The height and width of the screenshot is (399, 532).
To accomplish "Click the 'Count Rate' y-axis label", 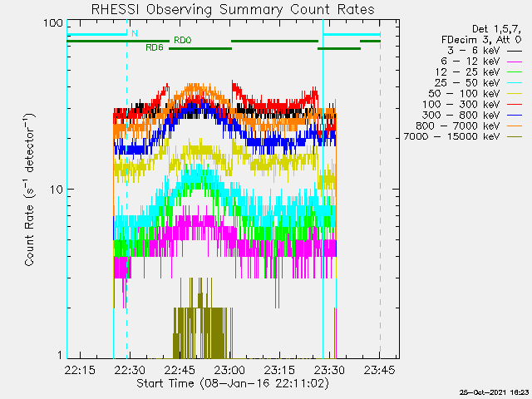I will point(29,190).
